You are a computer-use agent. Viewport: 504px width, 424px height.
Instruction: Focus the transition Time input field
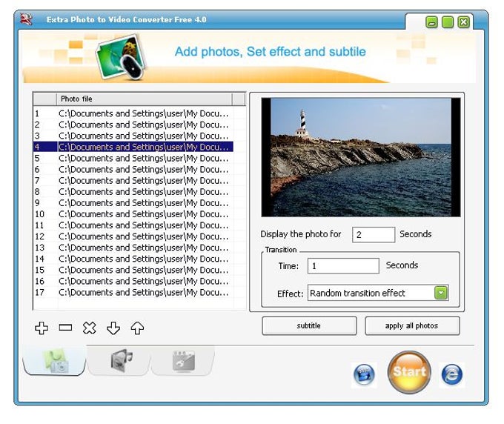tap(343, 266)
